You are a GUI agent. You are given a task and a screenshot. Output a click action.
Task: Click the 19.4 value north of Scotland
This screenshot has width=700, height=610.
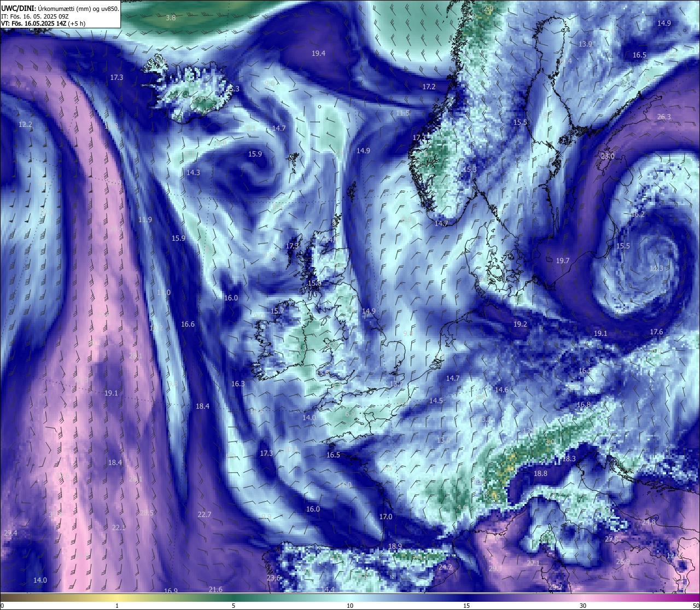coord(318,54)
